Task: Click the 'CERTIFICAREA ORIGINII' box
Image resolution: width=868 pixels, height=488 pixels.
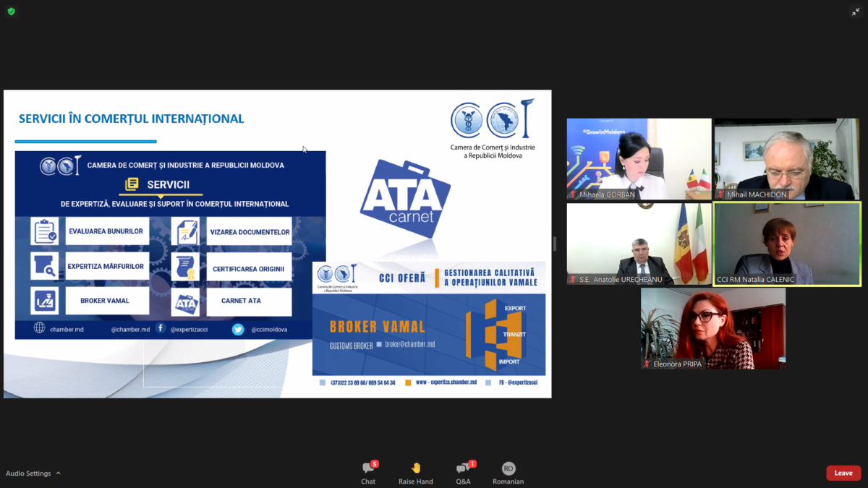Action: (250, 268)
